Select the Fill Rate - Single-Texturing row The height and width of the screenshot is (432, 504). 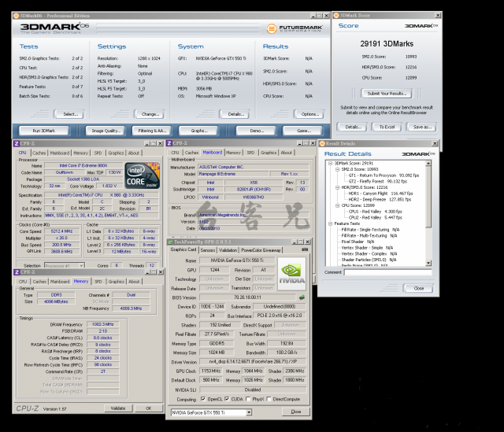tap(370, 230)
